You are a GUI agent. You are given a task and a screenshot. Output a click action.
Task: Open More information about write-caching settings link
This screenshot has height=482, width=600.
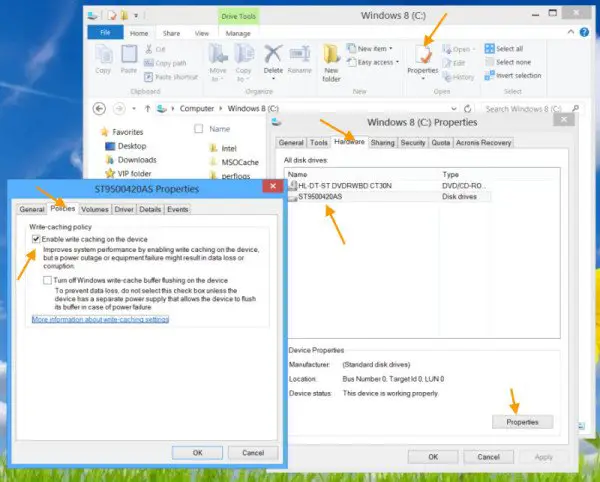click(100, 319)
